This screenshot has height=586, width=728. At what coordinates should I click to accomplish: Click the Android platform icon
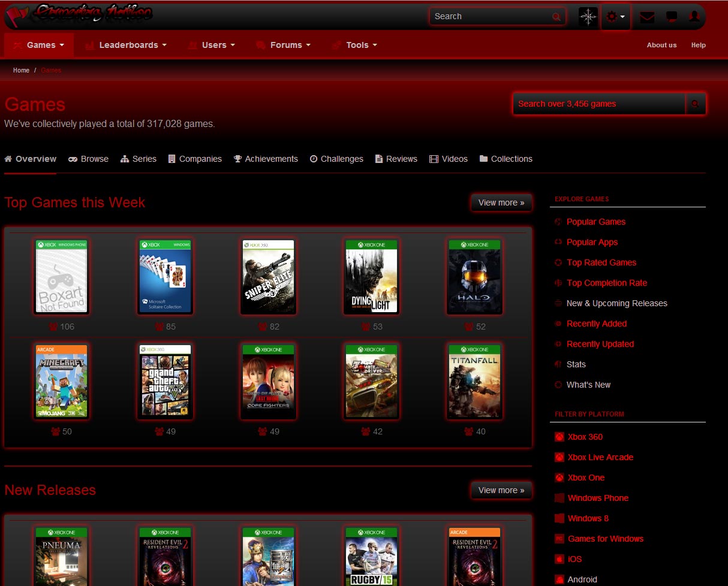pos(559,579)
